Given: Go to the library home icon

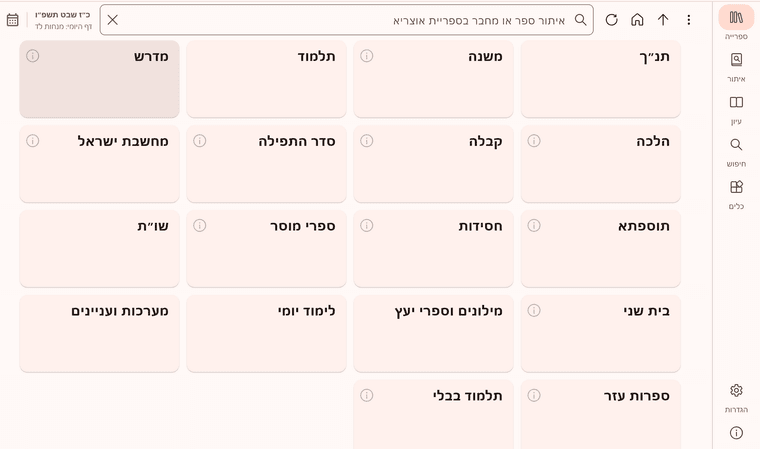Looking at the screenshot, I should pyautogui.click(x=637, y=20).
